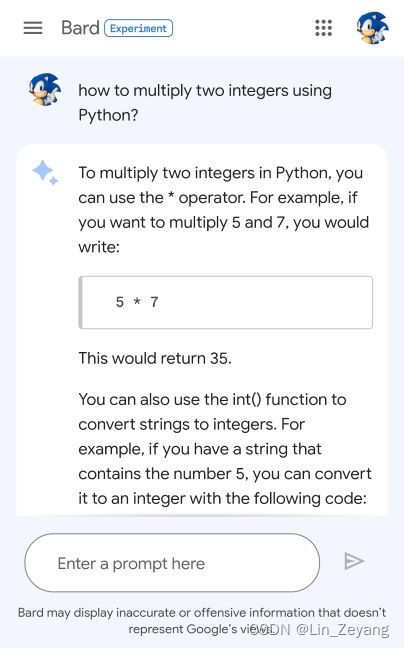Click the '@Lin_Zeyang' watermark text
The height and width of the screenshot is (648, 404).
coord(343,629)
